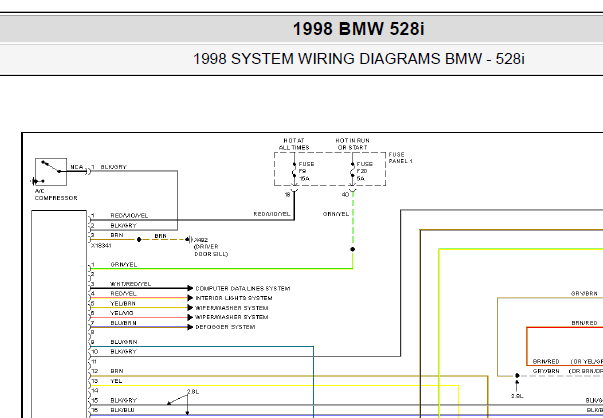Click the 1998 BMW 528i page title
The height and width of the screenshot is (418, 603).
click(358, 29)
